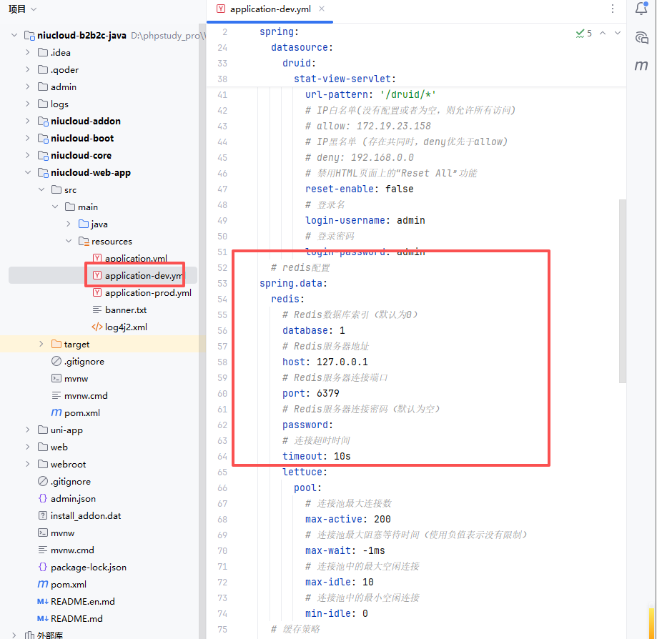672x639 pixels.
Task: Open the Maven tool window icon
Action: pos(641,66)
